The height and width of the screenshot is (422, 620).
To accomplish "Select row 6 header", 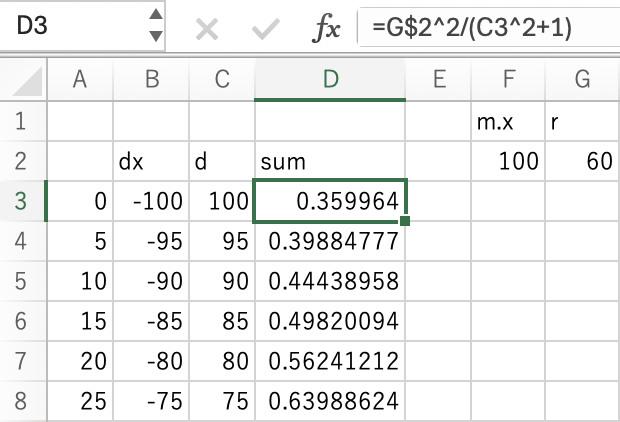I will click(x=23, y=321).
